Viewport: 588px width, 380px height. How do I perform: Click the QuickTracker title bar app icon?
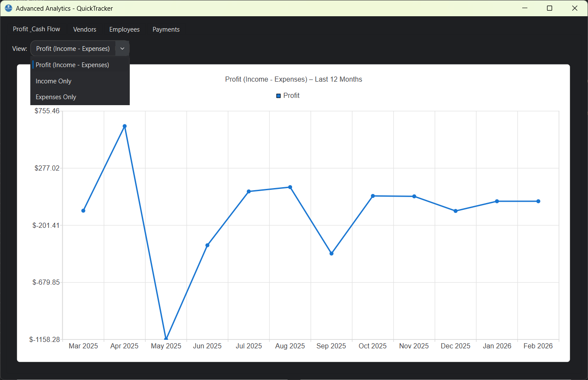pyautogui.click(x=8, y=8)
